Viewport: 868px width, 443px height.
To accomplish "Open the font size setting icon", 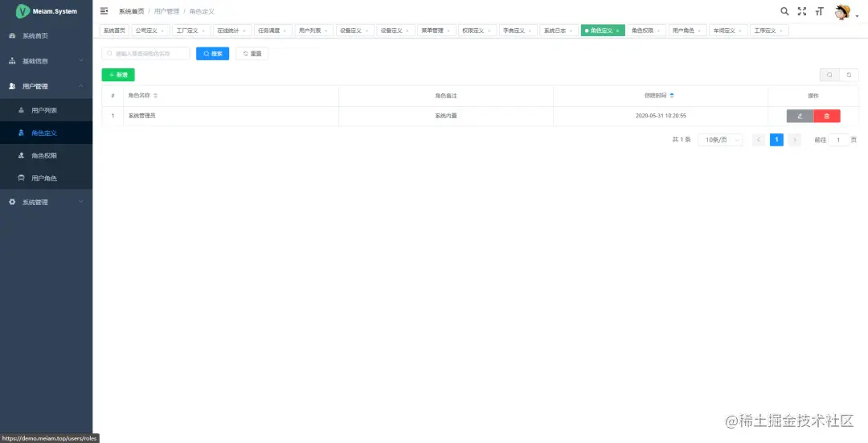I will tap(819, 11).
